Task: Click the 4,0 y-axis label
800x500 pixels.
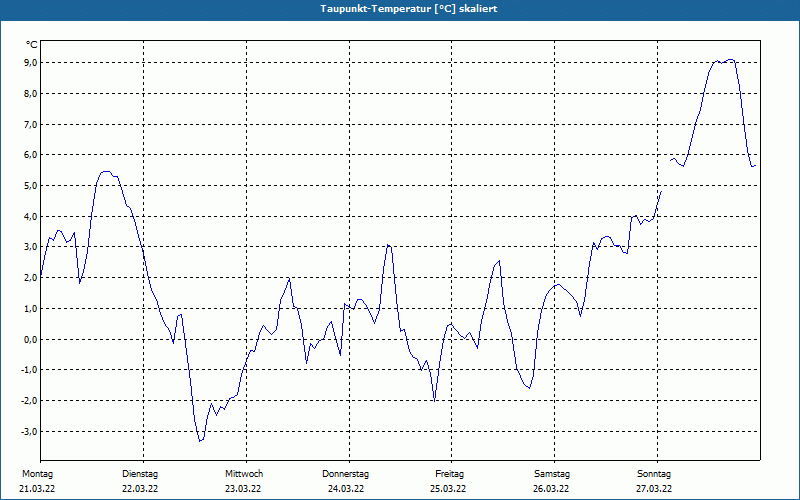Action: [31, 216]
